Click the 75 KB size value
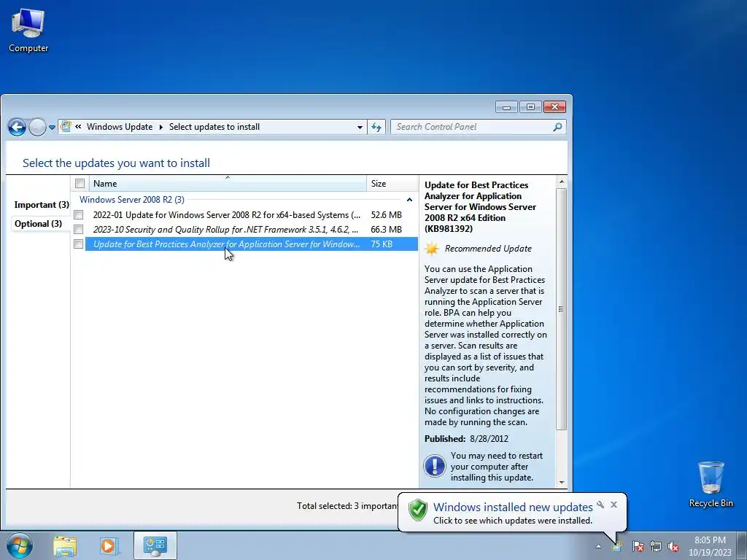This screenshot has height=560, width=747. point(382,244)
